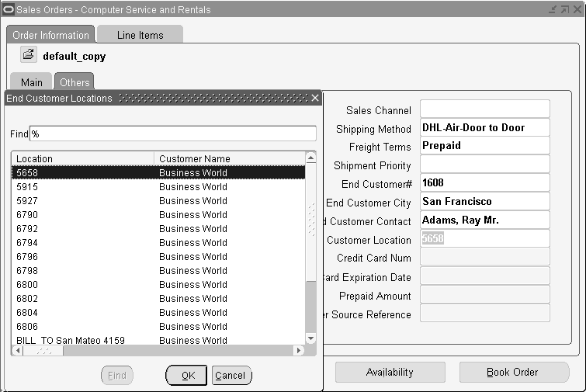The width and height of the screenshot is (586, 392).
Task: Click the Customer Name column header
Action: coord(230,159)
